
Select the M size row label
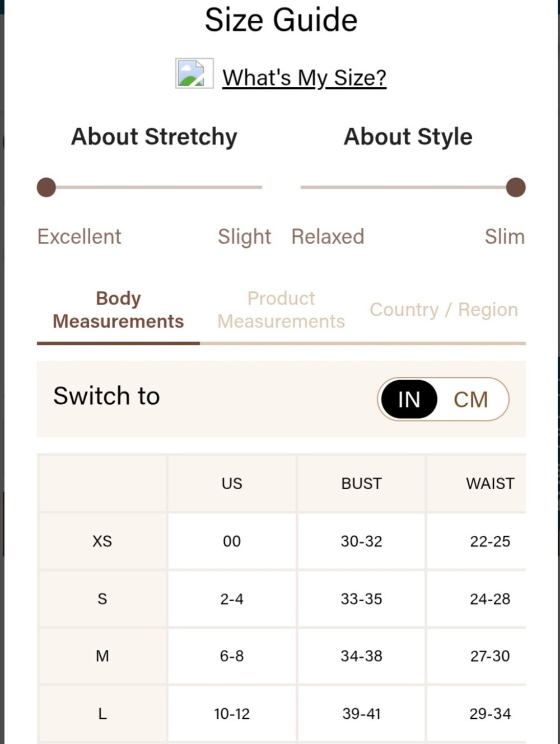[x=102, y=656]
